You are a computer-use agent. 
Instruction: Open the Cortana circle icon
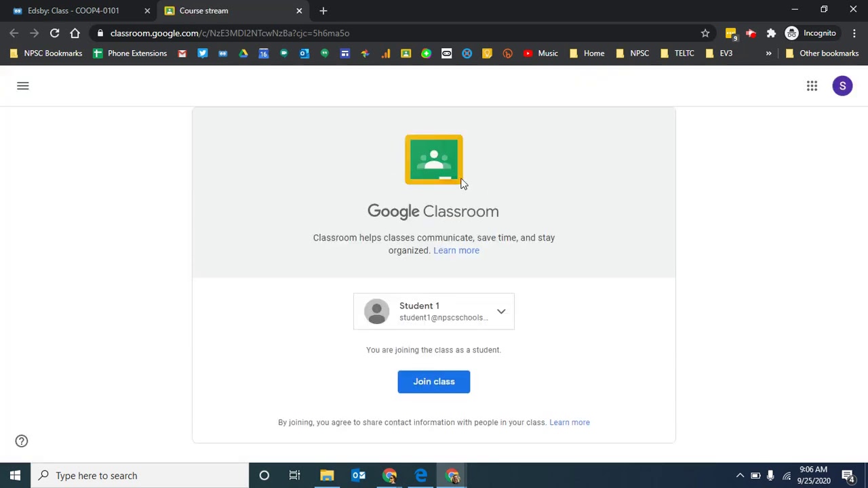(264, 475)
